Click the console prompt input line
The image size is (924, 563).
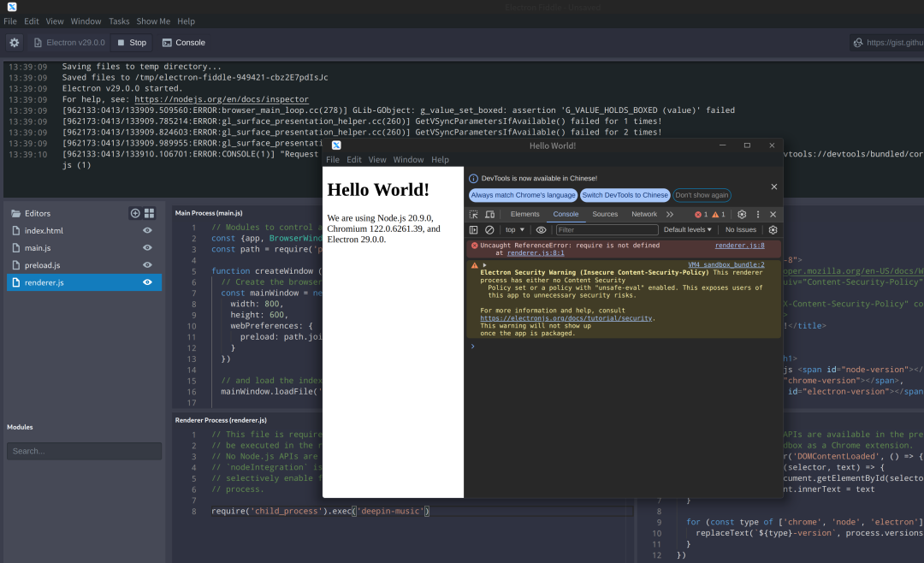pyautogui.click(x=625, y=347)
